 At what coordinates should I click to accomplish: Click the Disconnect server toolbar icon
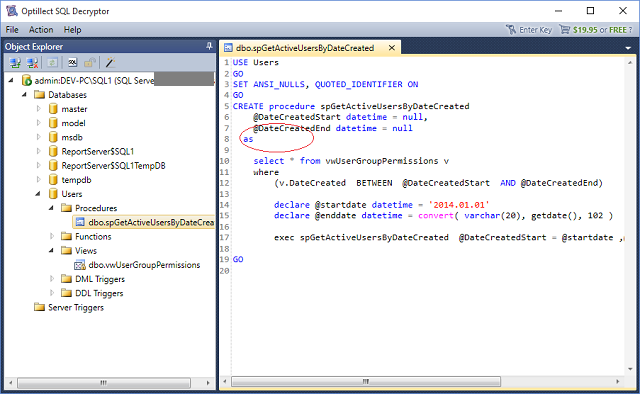pos(32,62)
